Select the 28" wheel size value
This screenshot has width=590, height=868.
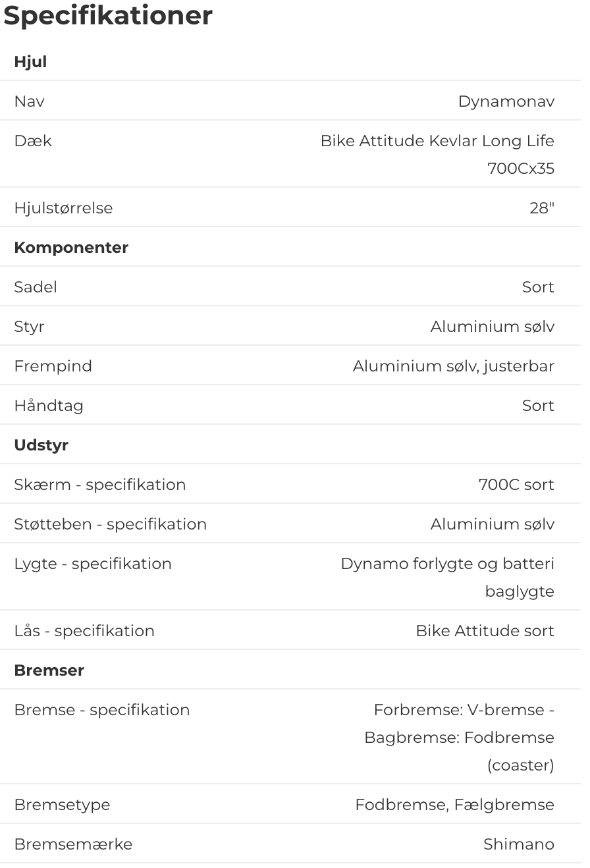[x=541, y=208]
